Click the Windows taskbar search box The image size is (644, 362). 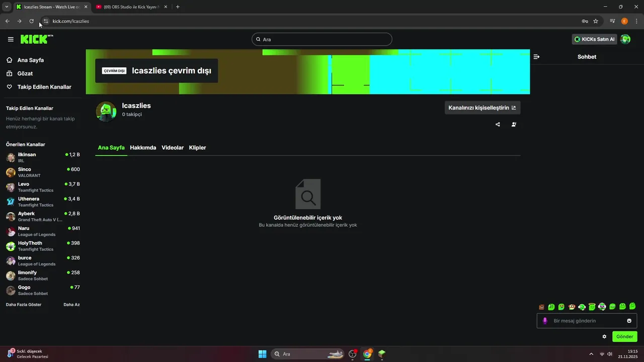(307, 354)
